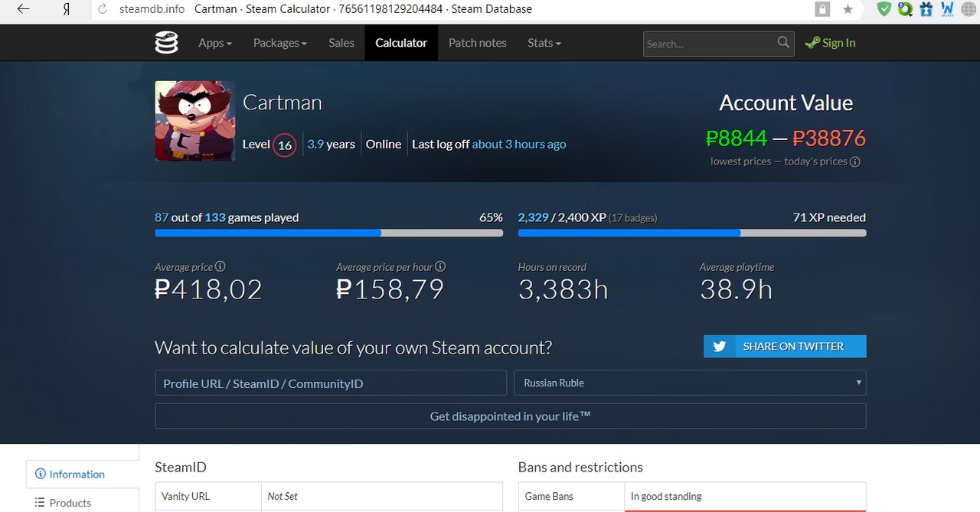The width and height of the screenshot is (980, 512).
Task: Click Cartman's avatar image
Action: click(195, 121)
